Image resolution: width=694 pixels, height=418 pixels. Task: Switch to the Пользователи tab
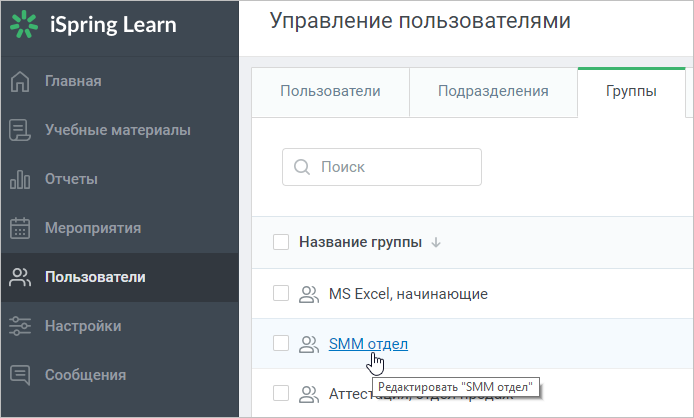tap(330, 92)
